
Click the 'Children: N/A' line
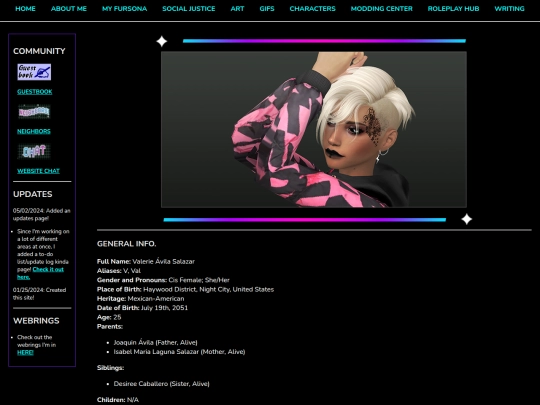[x=117, y=400]
